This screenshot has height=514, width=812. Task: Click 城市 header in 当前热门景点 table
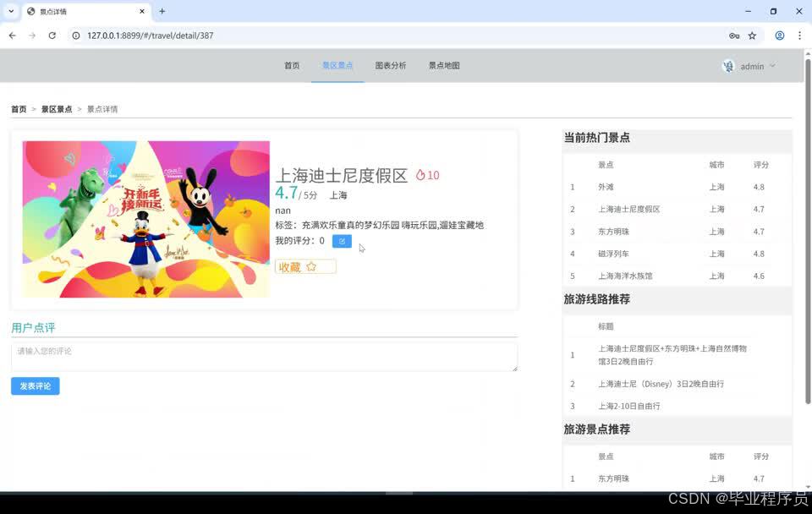(716, 165)
